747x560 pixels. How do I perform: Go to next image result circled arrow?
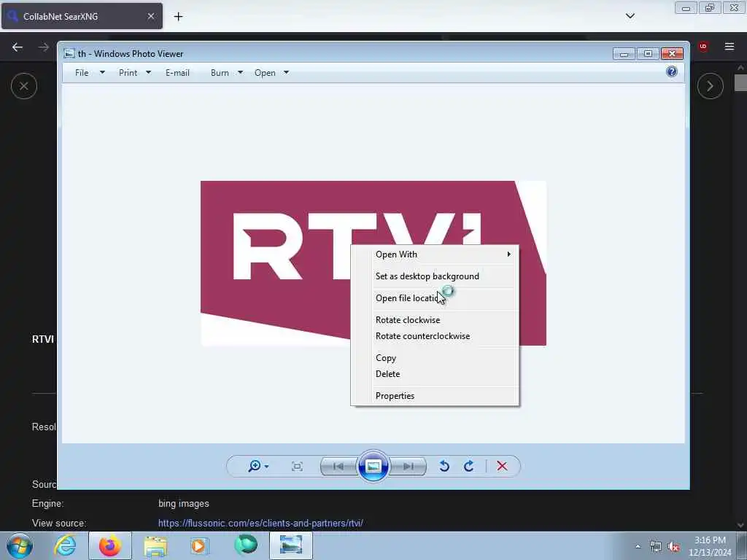710,86
